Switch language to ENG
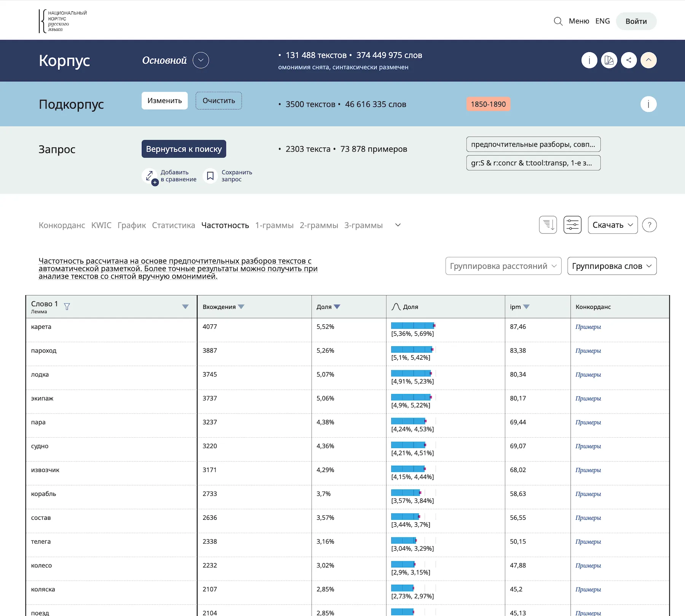Screen dimensions: 685x616 pyautogui.click(x=602, y=21)
